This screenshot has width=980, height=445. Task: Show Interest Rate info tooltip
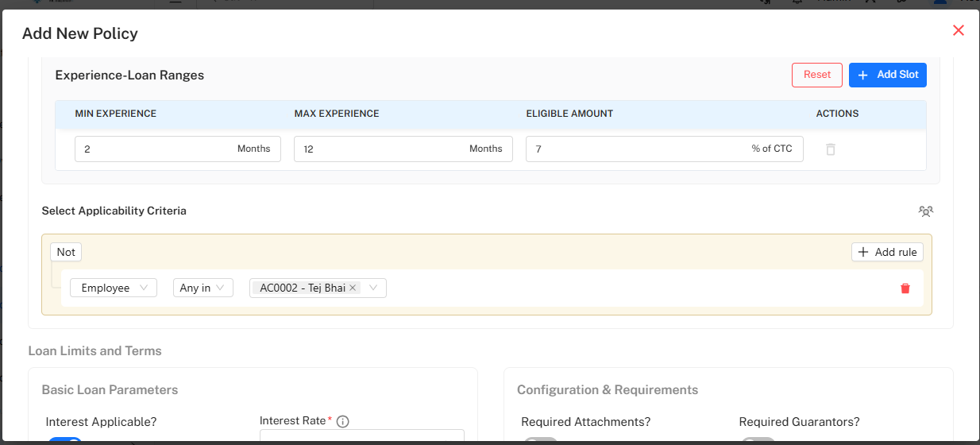pos(342,422)
